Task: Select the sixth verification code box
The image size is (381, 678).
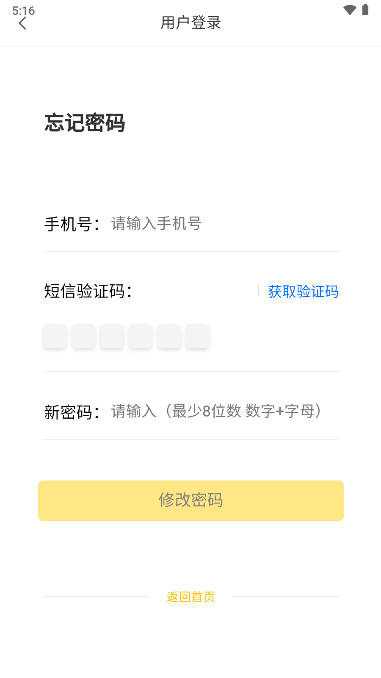Action: [198, 336]
